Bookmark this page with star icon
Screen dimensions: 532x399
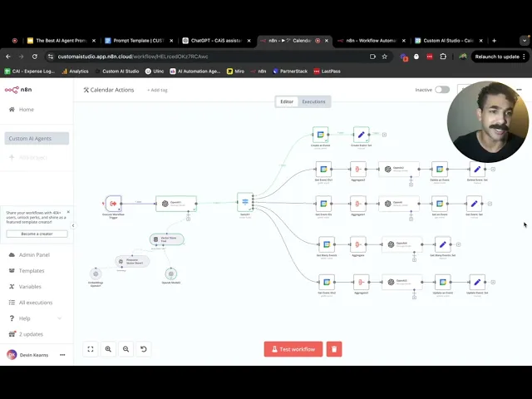(384, 57)
